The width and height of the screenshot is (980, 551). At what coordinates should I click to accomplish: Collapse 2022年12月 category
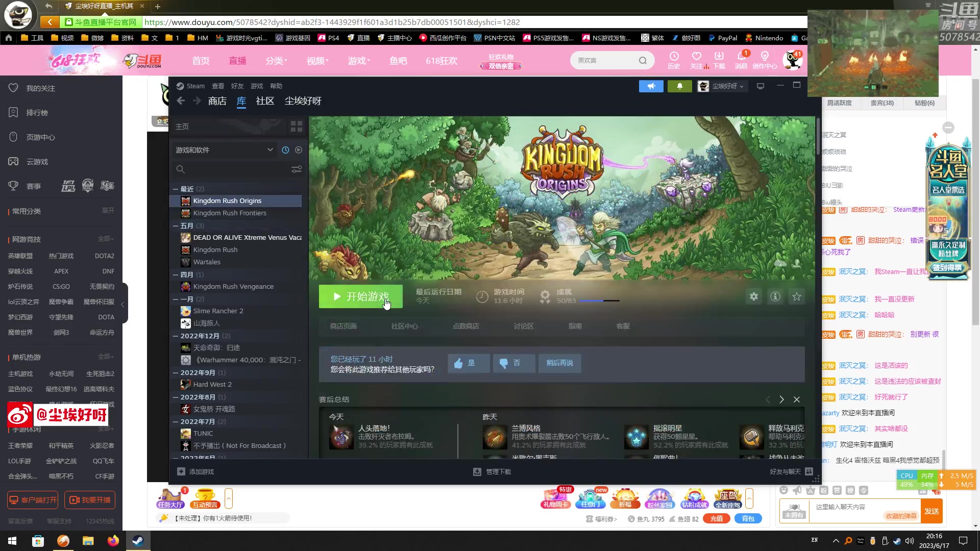pyautogui.click(x=176, y=336)
